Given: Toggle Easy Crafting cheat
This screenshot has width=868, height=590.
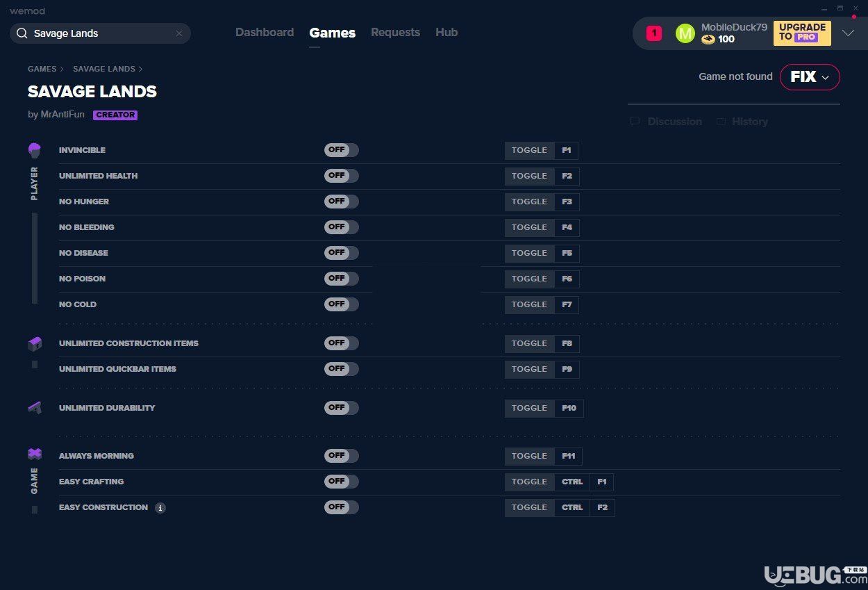Looking at the screenshot, I should 341,482.
